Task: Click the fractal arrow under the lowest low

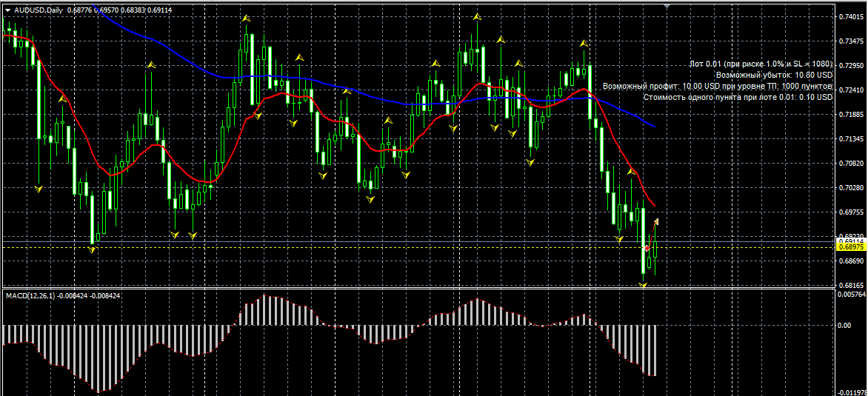Action: [x=643, y=285]
